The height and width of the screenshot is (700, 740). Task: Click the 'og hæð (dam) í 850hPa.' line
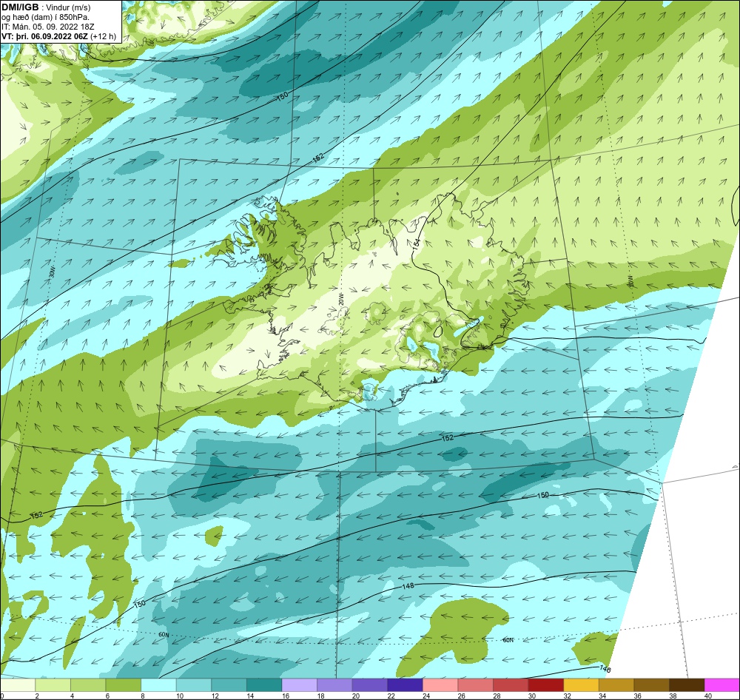click(x=45, y=17)
